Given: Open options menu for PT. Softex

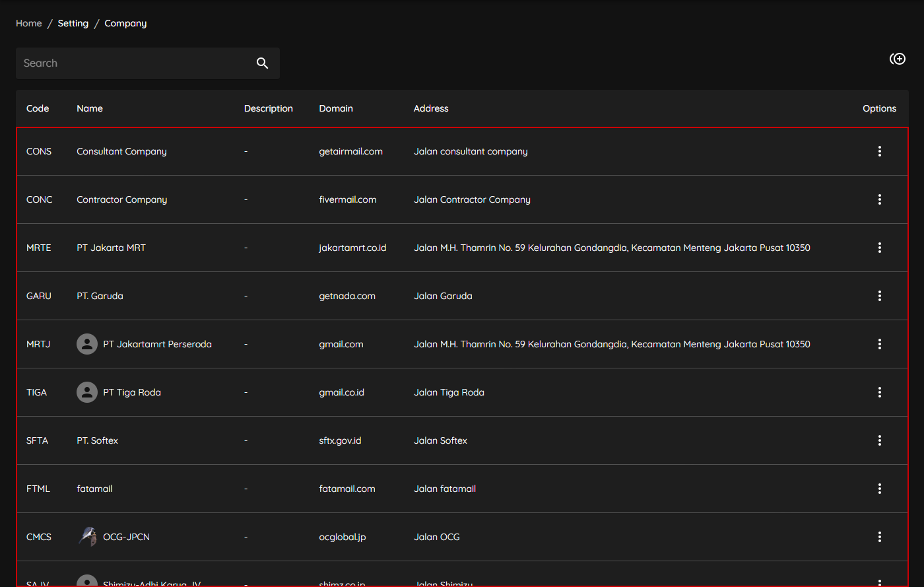Looking at the screenshot, I should pos(879,440).
